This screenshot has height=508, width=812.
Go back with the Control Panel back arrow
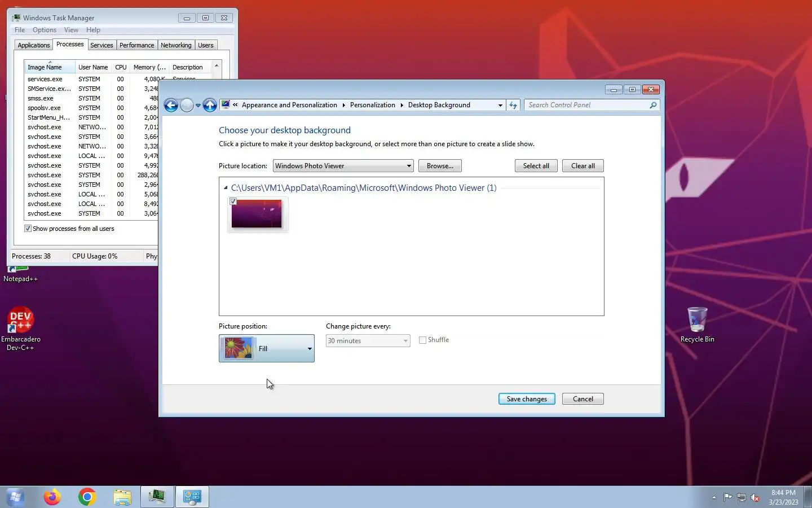click(171, 105)
